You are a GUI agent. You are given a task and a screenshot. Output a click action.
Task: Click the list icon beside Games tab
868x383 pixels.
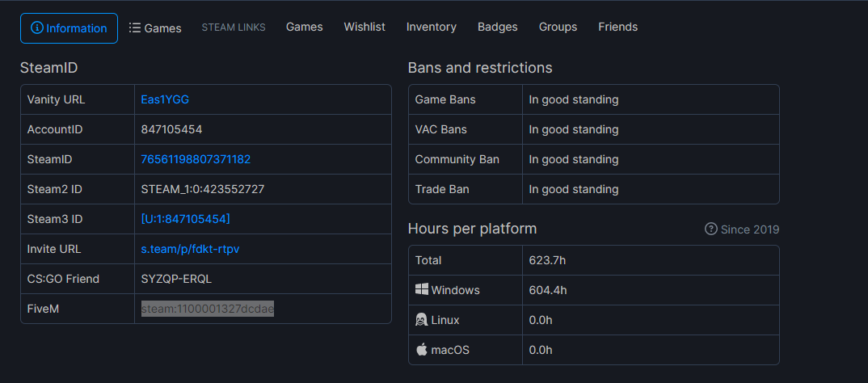pyautogui.click(x=134, y=27)
